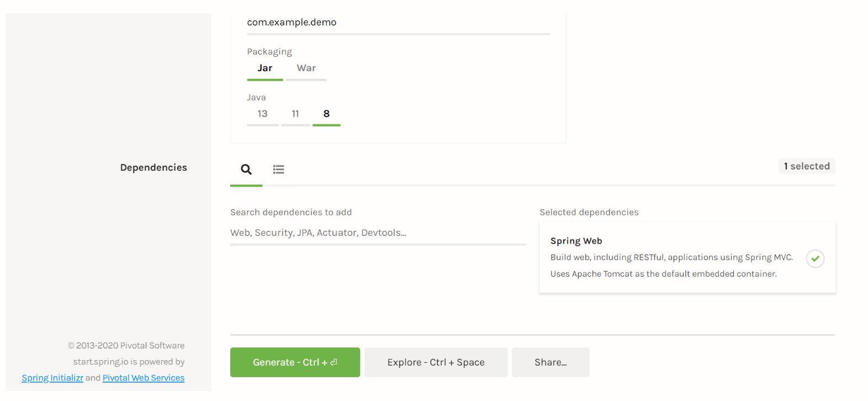Click the Generate button
The height and width of the screenshot is (401, 868).
point(295,362)
